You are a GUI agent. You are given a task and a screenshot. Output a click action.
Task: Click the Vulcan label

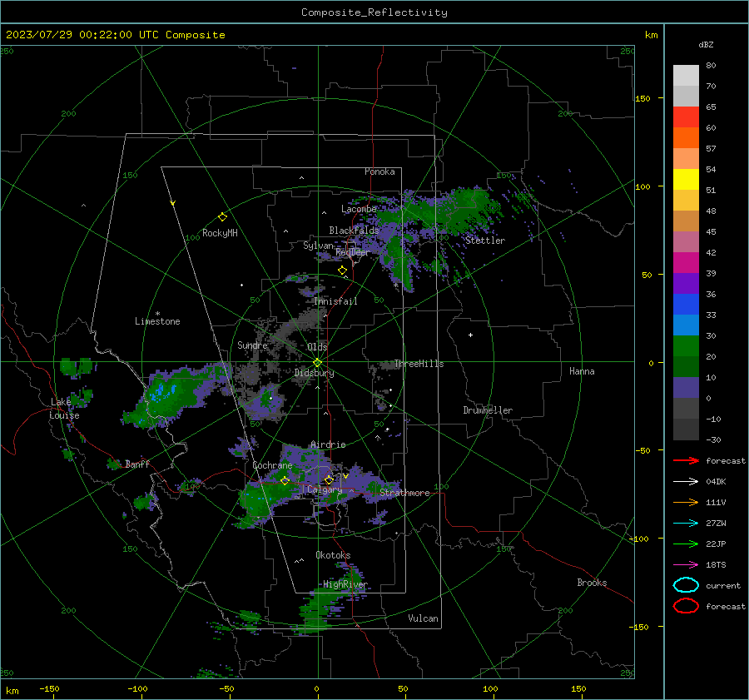point(423,618)
